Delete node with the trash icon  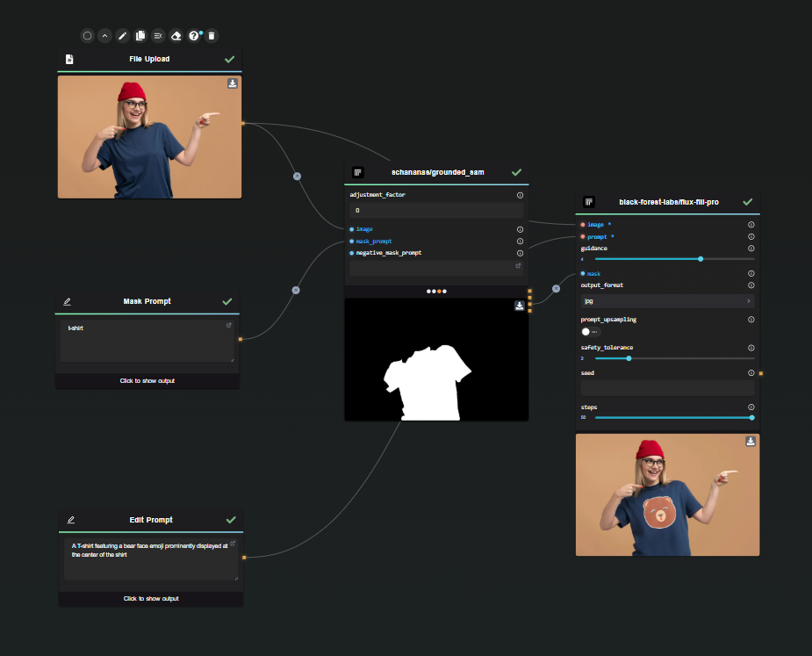click(212, 36)
